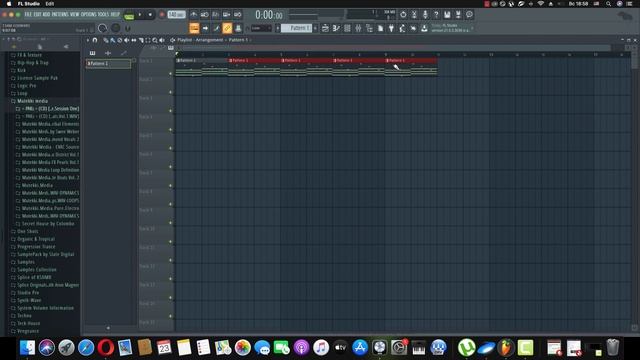This screenshot has height=360, width=640.
Task: Toggle the metronome icon
Action: [x=193, y=15]
